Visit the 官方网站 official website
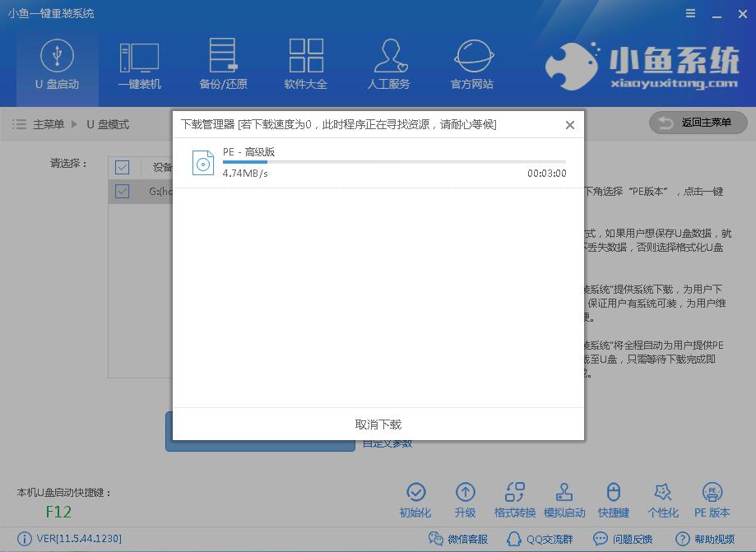 coord(471,55)
